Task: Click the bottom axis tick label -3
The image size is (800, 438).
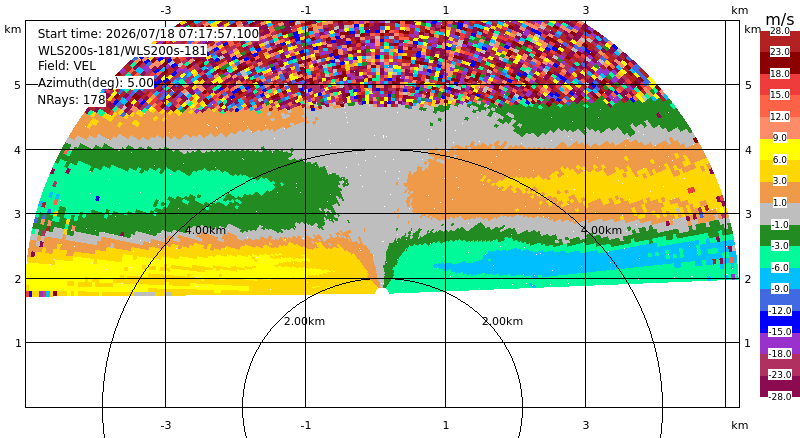Action: pyautogui.click(x=166, y=425)
